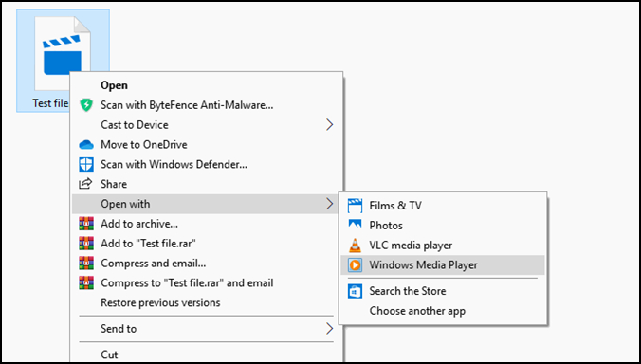Expand the Open with submenu arrow
This screenshot has width=641, height=364.
pyautogui.click(x=329, y=204)
